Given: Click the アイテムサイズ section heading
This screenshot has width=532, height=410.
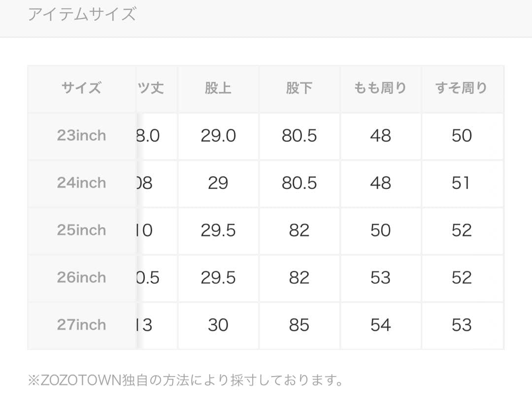Looking at the screenshot, I should pyautogui.click(x=82, y=14).
